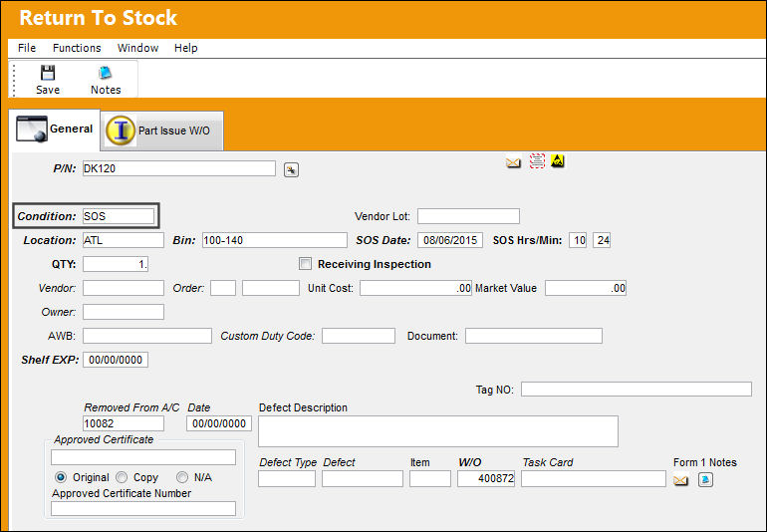Click the Tag NO input field
The height and width of the screenshot is (532, 767).
coord(637,390)
